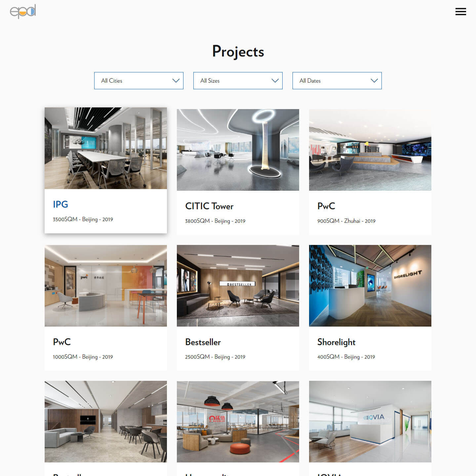Click the Projects page heading
This screenshot has height=476, width=476.
pyautogui.click(x=238, y=51)
